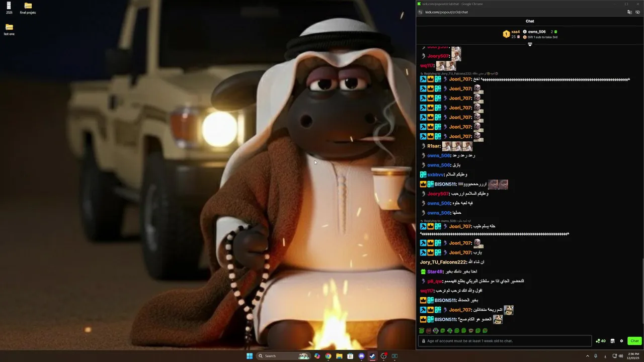Open Google Chrome from taskbar
This screenshot has height=362, width=644.
click(328, 356)
